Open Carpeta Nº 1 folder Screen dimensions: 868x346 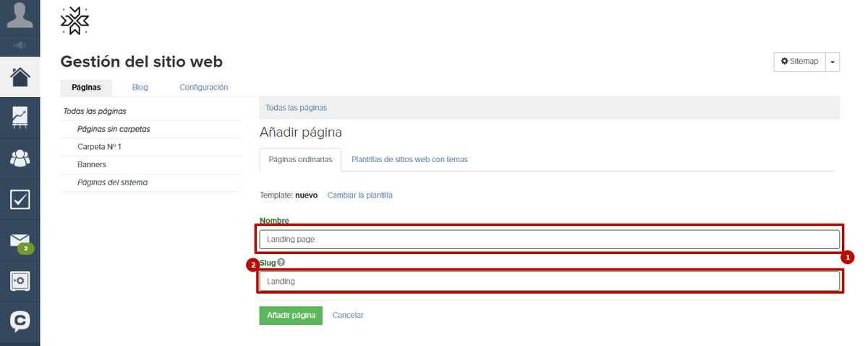point(99,147)
